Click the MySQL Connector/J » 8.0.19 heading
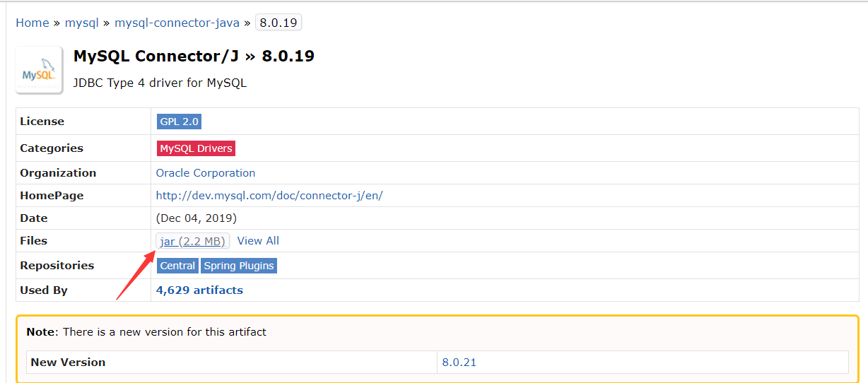The image size is (868, 383). [x=194, y=56]
